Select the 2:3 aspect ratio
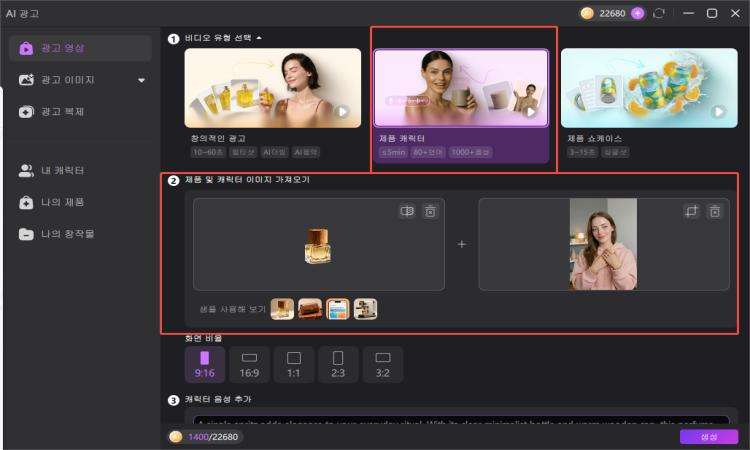Image resolution: width=750 pixels, height=450 pixels. point(338,365)
